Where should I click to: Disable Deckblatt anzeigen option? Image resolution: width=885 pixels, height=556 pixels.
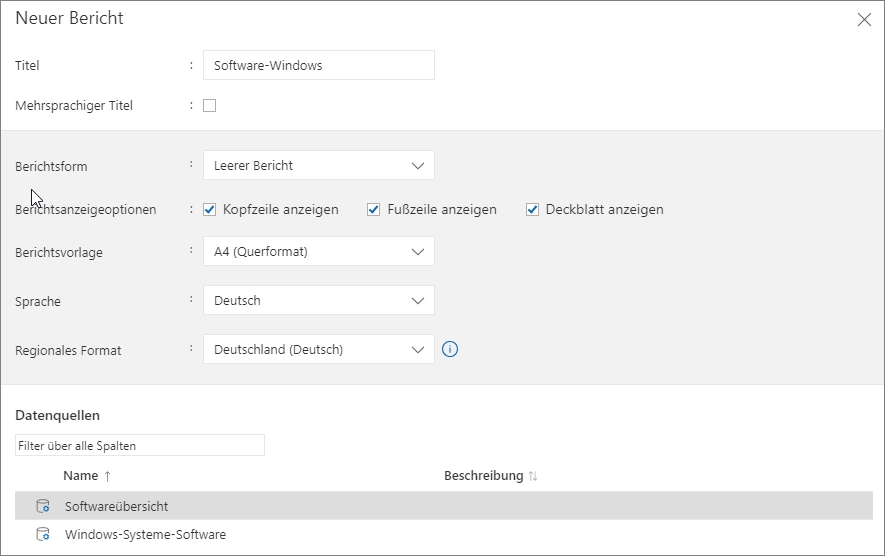click(533, 209)
